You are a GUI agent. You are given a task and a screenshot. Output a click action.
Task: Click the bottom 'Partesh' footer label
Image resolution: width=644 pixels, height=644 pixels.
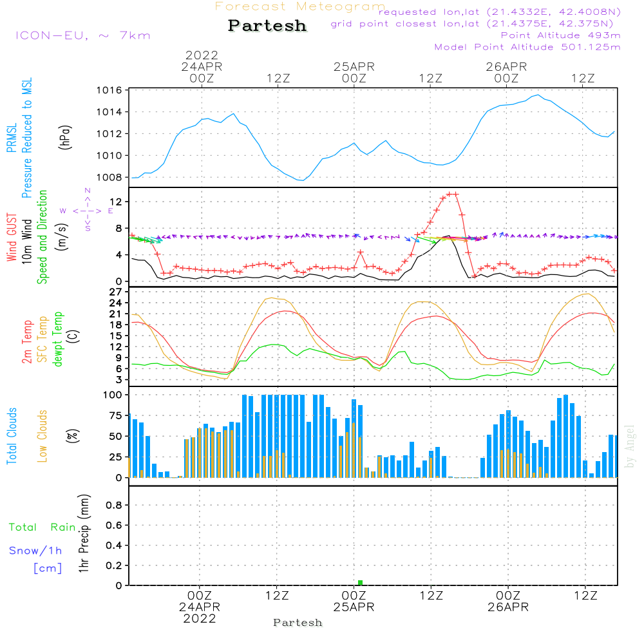298,623
